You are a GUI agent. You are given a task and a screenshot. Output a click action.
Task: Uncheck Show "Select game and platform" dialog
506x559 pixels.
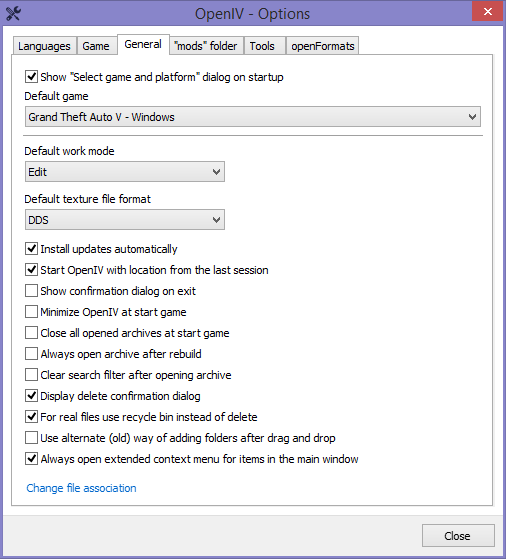click(31, 77)
